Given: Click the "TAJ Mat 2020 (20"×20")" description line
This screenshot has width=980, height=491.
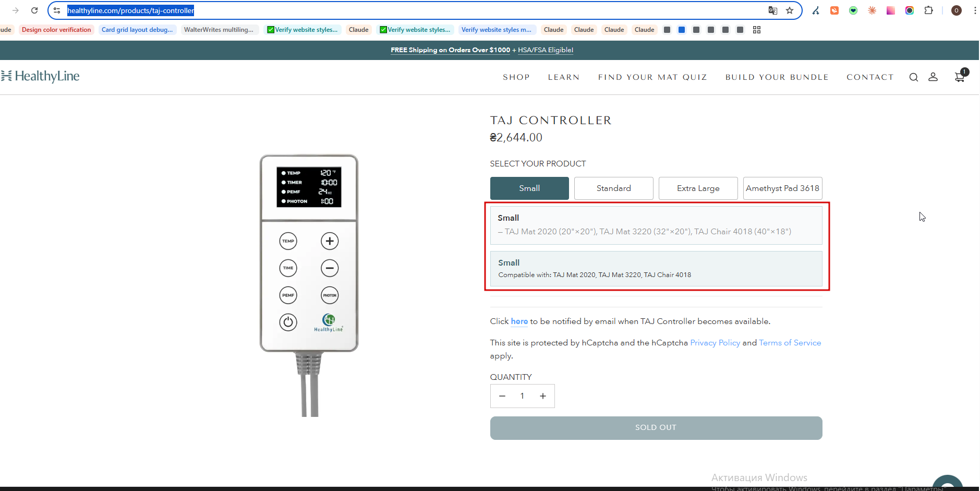Looking at the screenshot, I should click(x=645, y=232).
